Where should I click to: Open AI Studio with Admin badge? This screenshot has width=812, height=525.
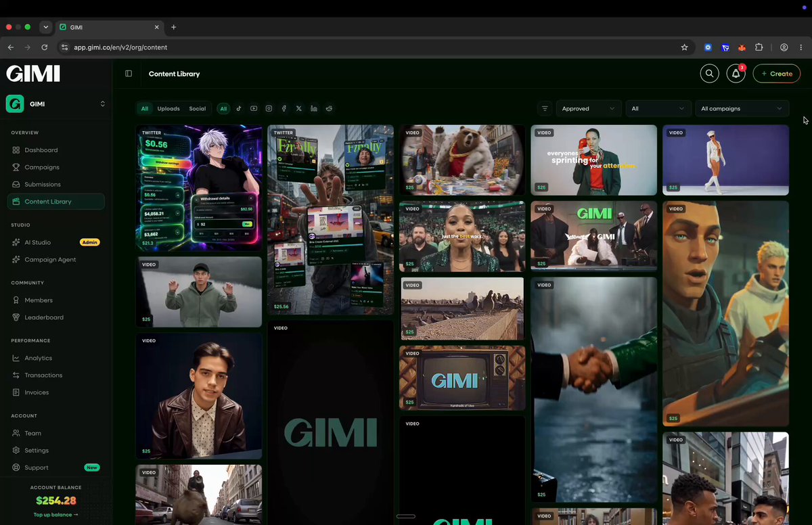click(x=55, y=242)
